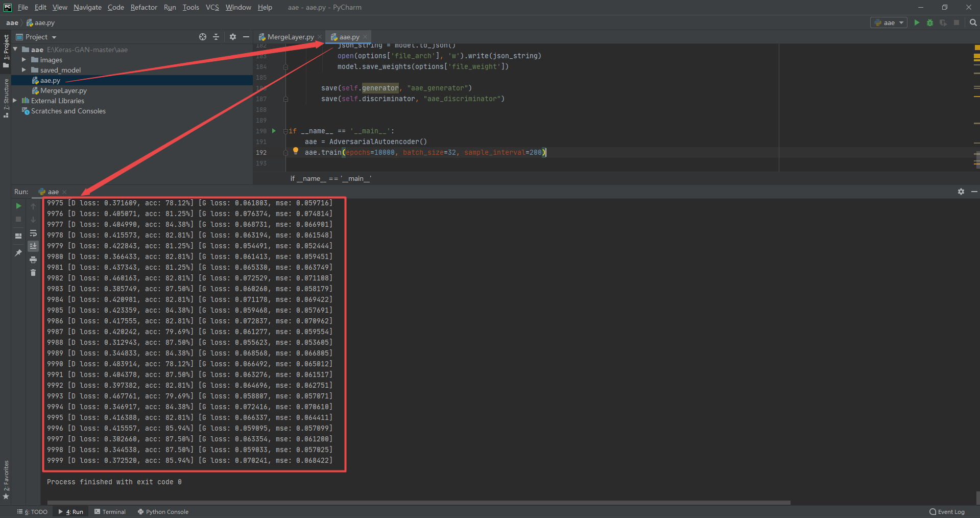Image resolution: width=980 pixels, height=518 pixels.
Task: Fold the code block at line 184
Action: point(285,67)
